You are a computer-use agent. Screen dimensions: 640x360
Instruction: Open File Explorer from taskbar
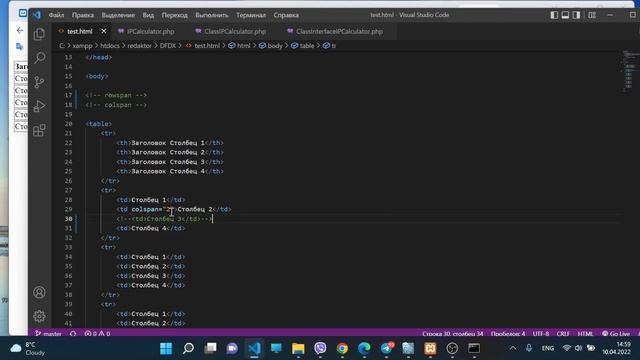(x=298, y=348)
